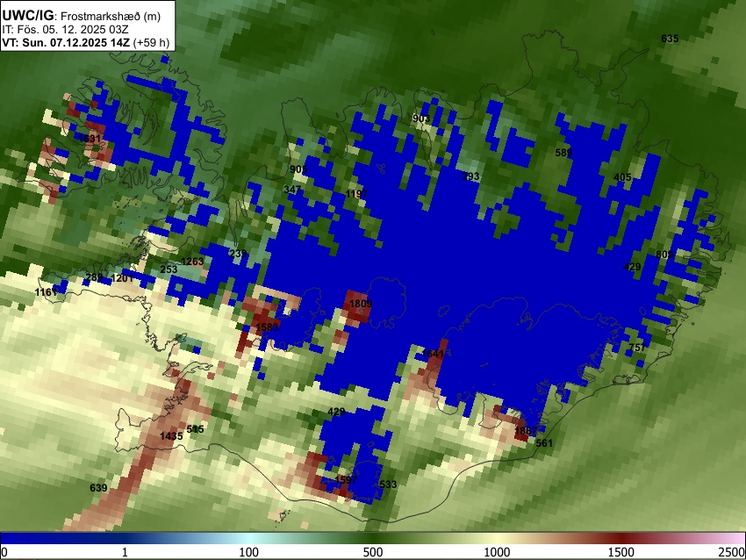This screenshot has width=746, height=560.
Task: Click the 533 value label
Action: (388, 485)
